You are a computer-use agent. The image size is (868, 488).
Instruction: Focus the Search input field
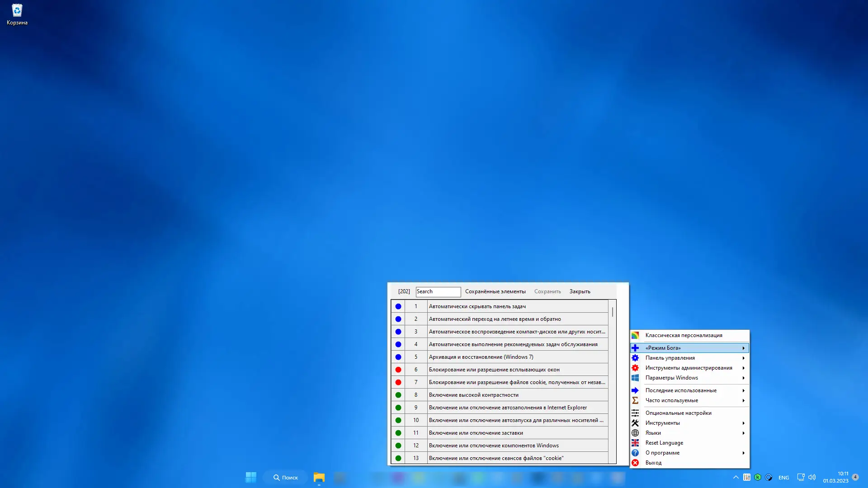tap(438, 292)
